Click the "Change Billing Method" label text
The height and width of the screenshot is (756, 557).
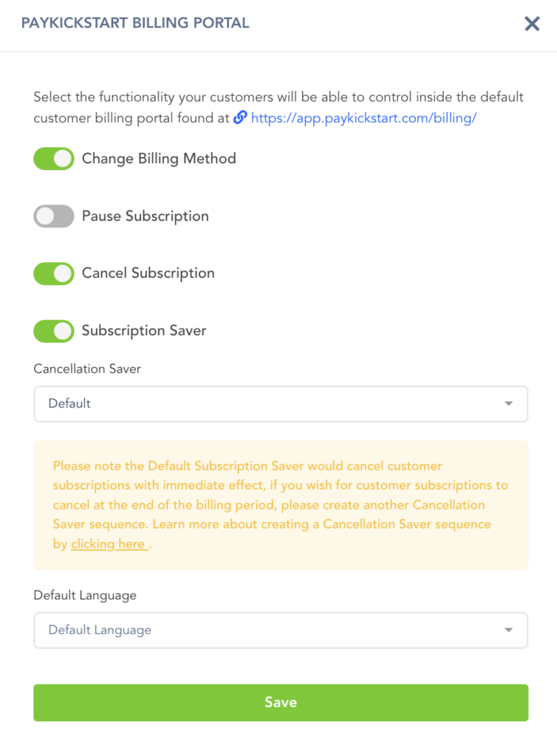(159, 159)
